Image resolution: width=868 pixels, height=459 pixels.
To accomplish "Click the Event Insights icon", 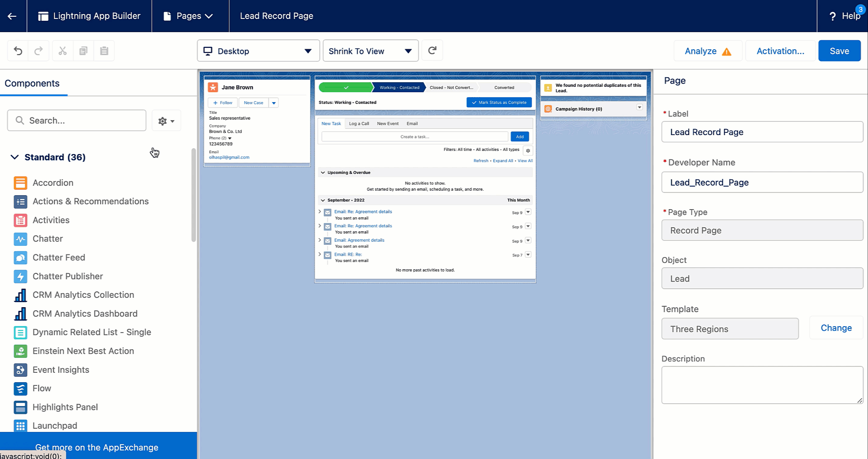I will tap(20, 370).
